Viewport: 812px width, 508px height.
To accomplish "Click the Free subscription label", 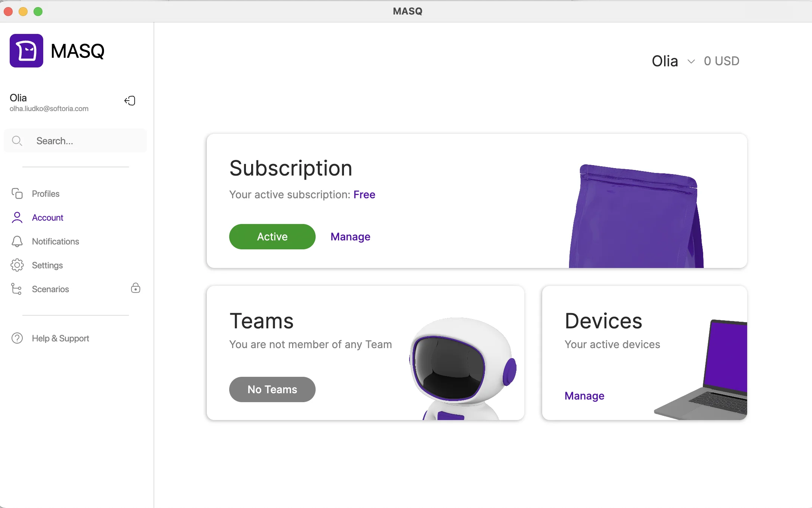I will pyautogui.click(x=364, y=195).
